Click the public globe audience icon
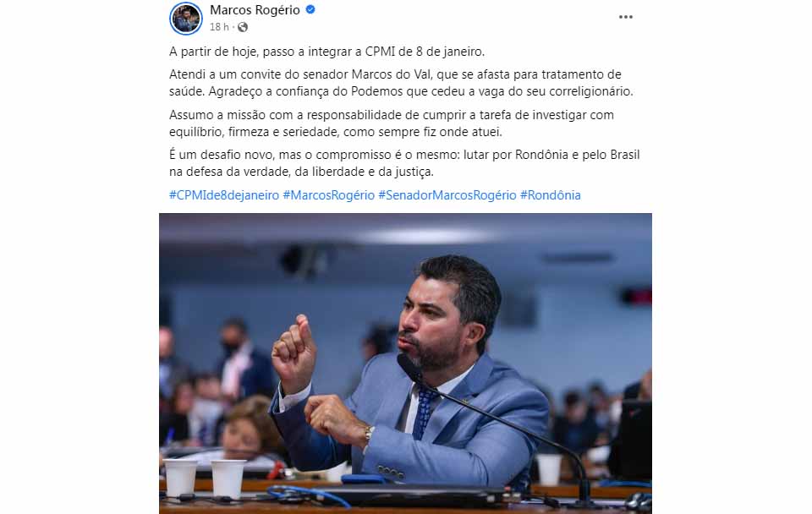Screen dimensions: 812x514 point(243,27)
